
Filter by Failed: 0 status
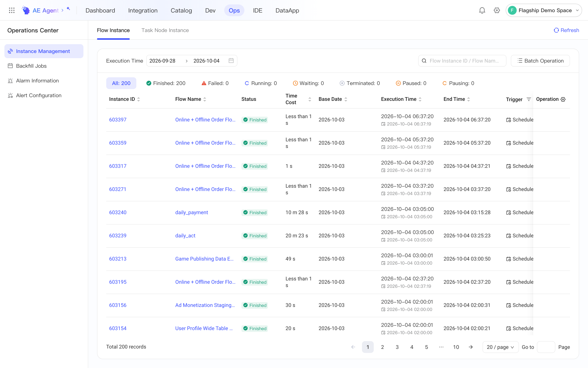pos(215,83)
